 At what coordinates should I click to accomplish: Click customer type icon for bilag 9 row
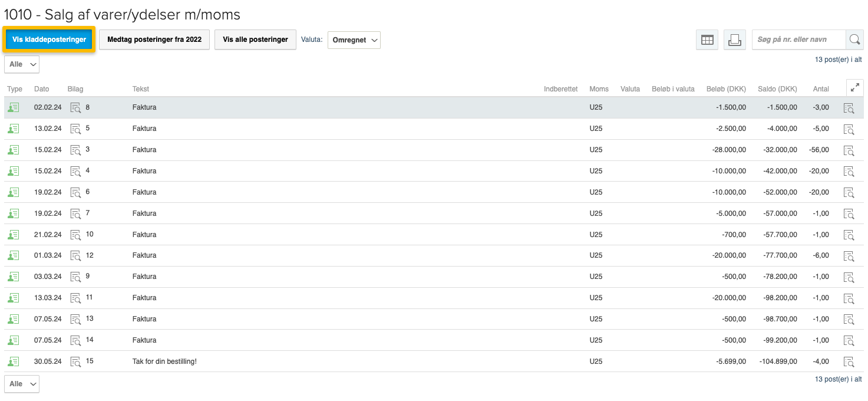pyautogui.click(x=13, y=277)
